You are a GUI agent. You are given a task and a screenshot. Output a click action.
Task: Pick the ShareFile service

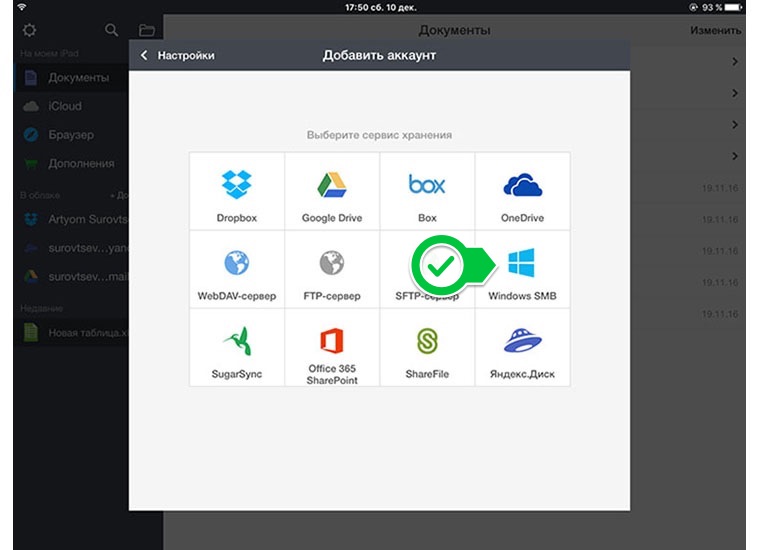(x=427, y=347)
